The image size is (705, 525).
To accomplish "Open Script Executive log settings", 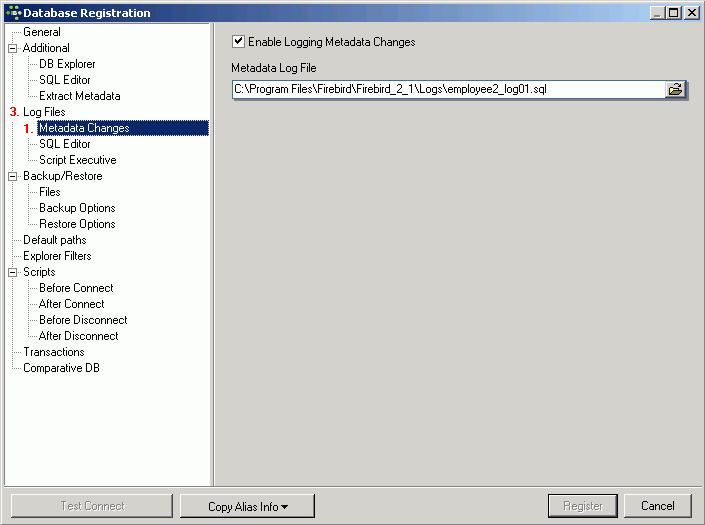I will tap(78, 160).
